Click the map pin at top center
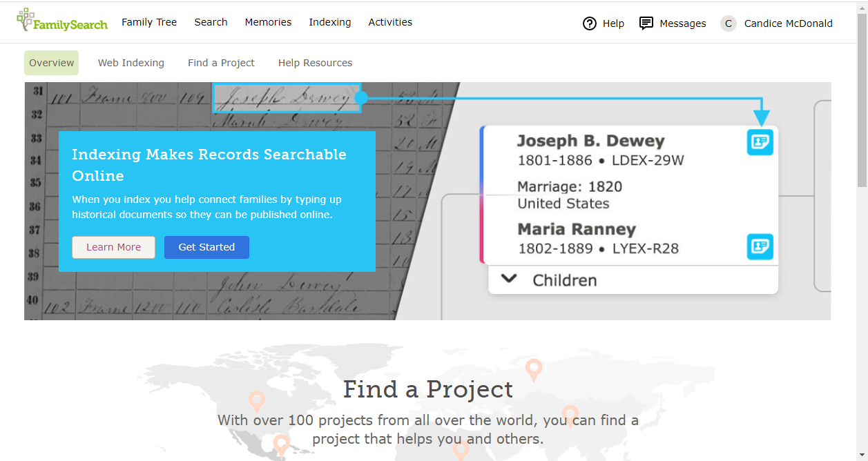The width and height of the screenshot is (868, 461). click(x=533, y=369)
